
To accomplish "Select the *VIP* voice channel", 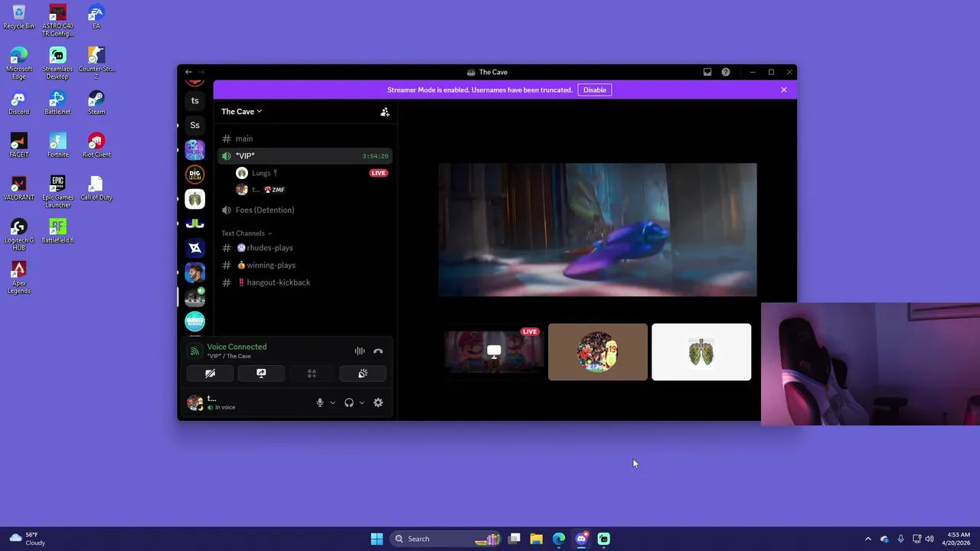I will pos(305,156).
